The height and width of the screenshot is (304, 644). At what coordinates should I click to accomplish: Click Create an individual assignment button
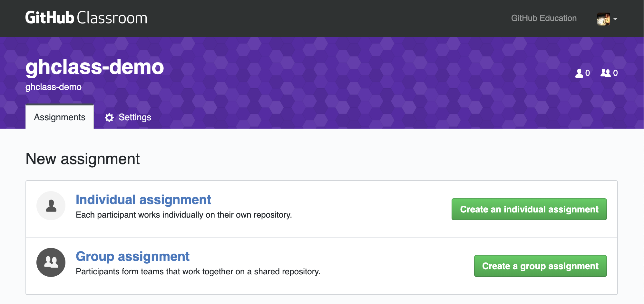point(529,209)
